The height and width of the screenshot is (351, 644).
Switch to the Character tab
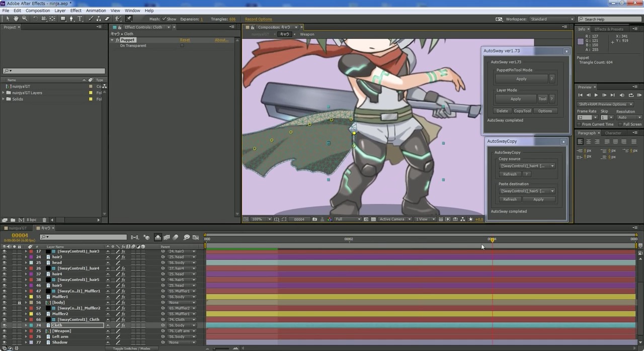pyautogui.click(x=613, y=133)
